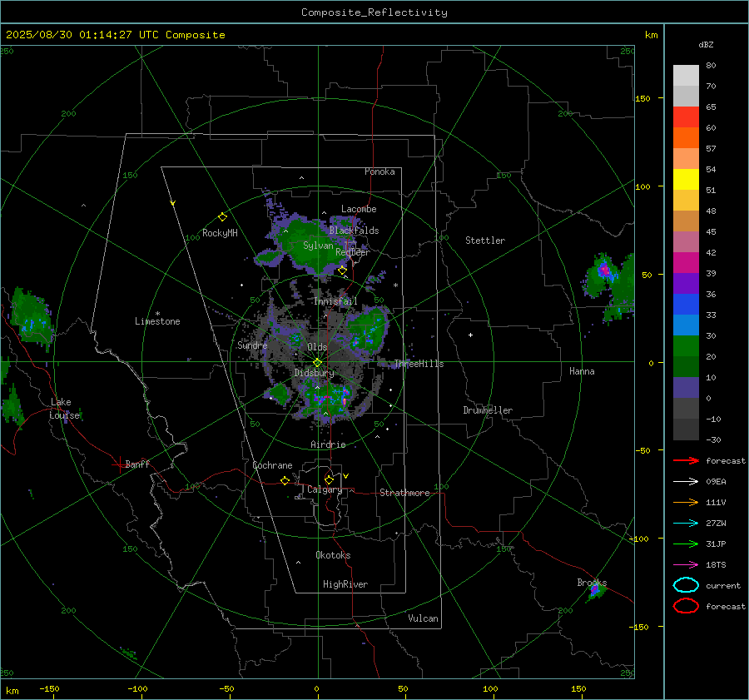Click the Didsbury town label
Screen dimensions: 749x700
coord(314,373)
